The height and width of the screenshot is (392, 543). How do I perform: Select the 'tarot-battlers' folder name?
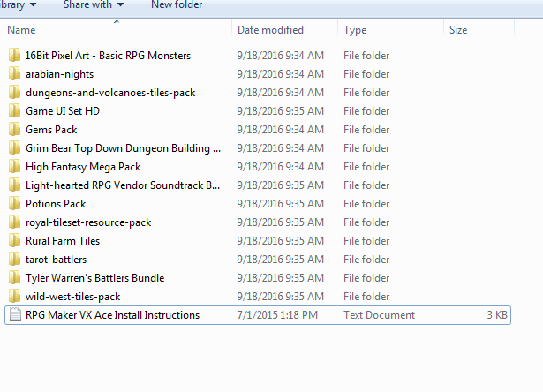[57, 260]
